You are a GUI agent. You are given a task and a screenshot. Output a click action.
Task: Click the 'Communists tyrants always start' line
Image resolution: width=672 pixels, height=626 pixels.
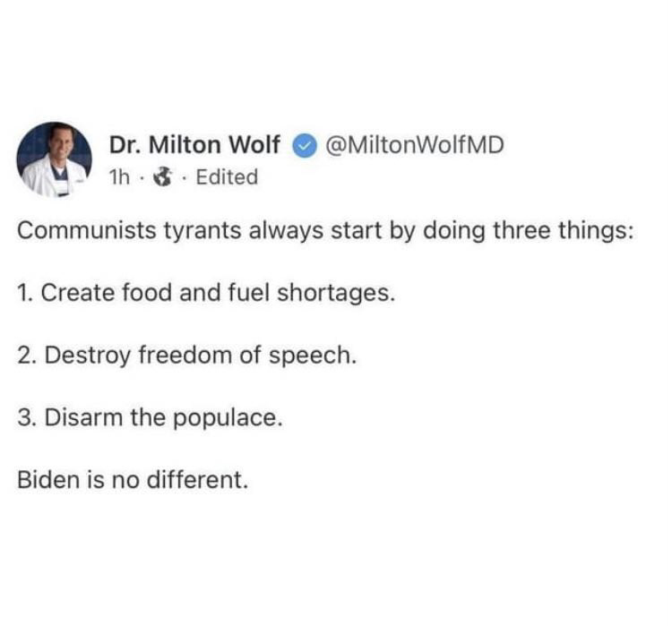click(x=325, y=231)
